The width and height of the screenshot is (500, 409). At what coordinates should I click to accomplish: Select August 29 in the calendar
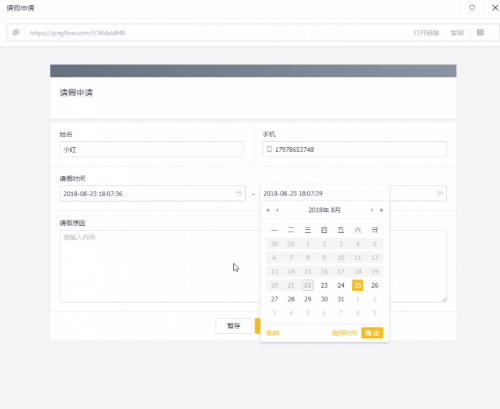(x=307, y=299)
